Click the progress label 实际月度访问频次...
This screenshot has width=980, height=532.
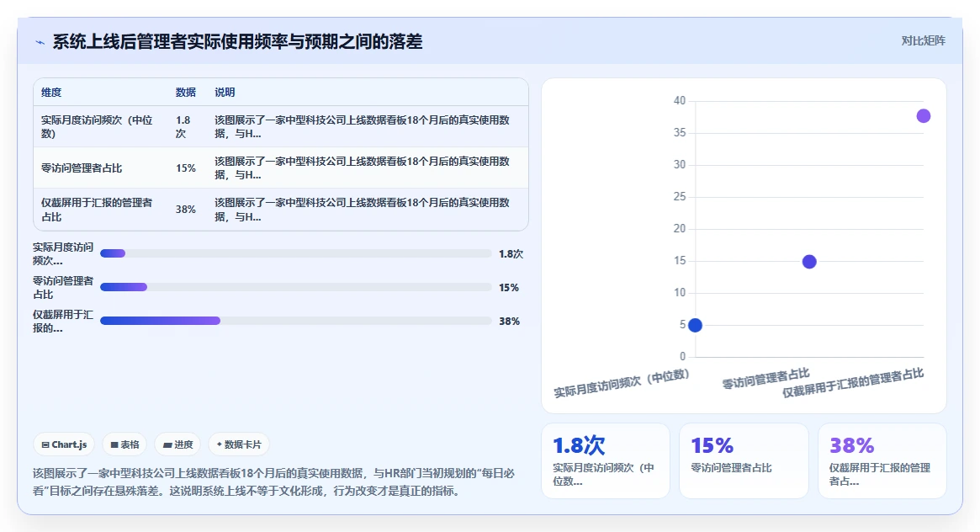[63, 254]
